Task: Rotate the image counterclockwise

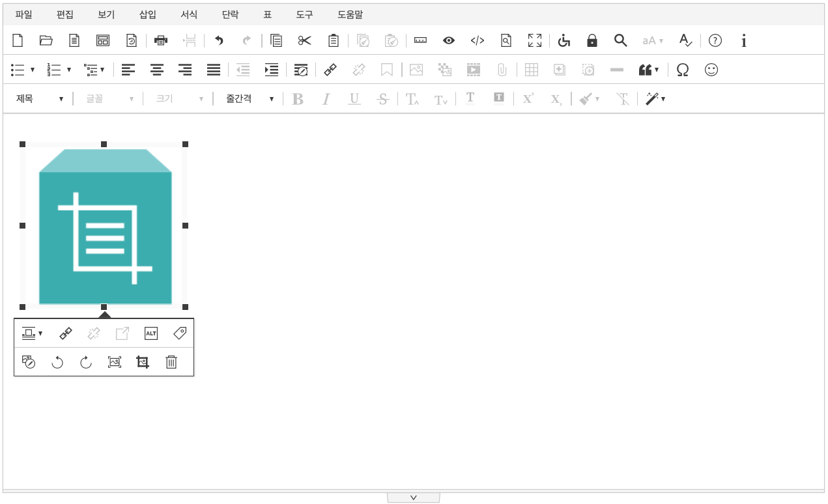Action: pos(57,362)
